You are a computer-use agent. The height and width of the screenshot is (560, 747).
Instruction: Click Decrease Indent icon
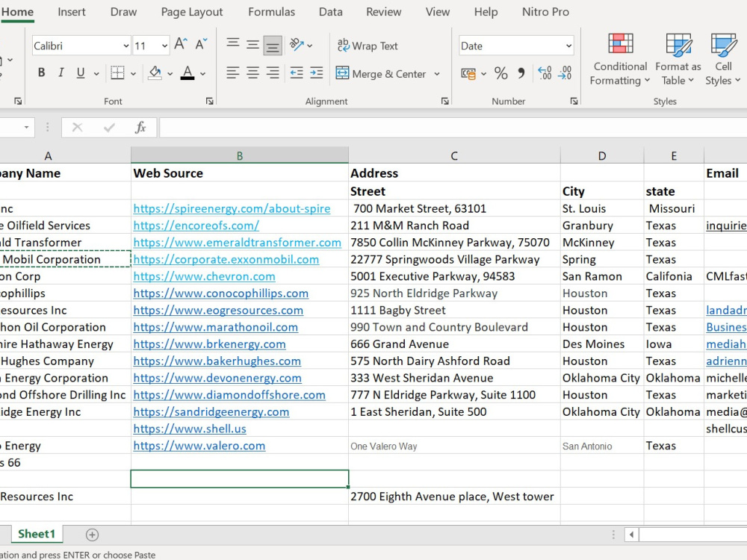click(x=297, y=73)
